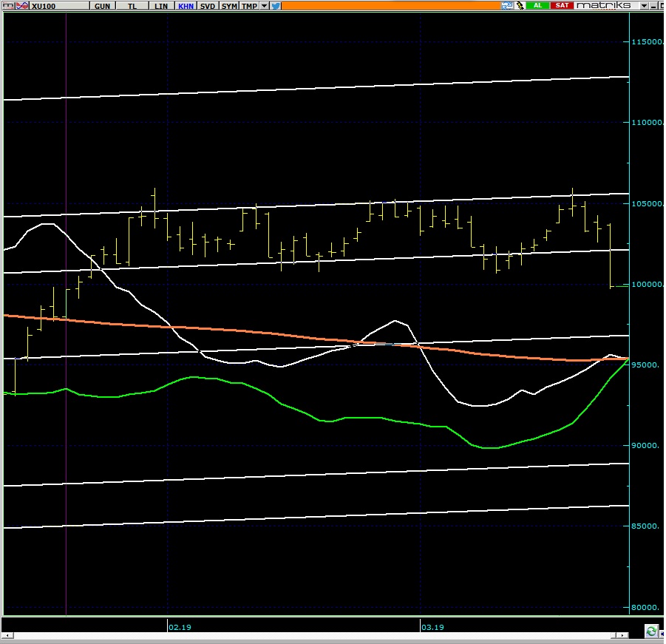Click the TMP template button

(x=249, y=6)
